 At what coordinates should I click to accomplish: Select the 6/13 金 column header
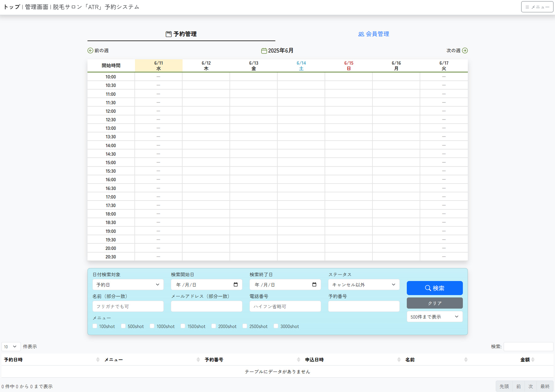click(253, 66)
